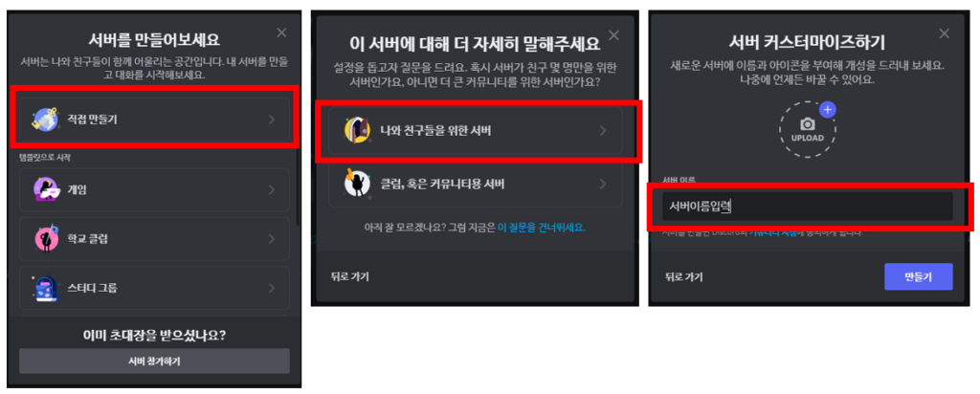
Task: Open the 직접 만들기 chevron arrow
Action: point(272,120)
